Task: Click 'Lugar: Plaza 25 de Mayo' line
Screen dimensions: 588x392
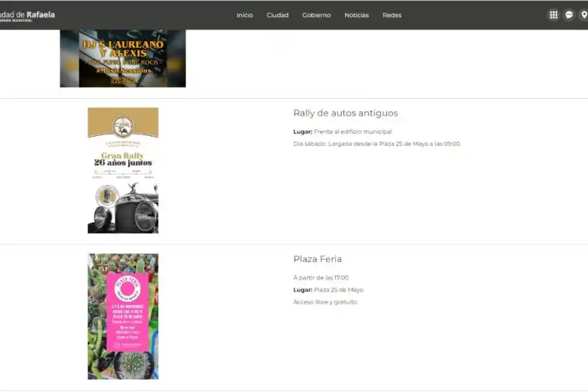Action: (328, 290)
